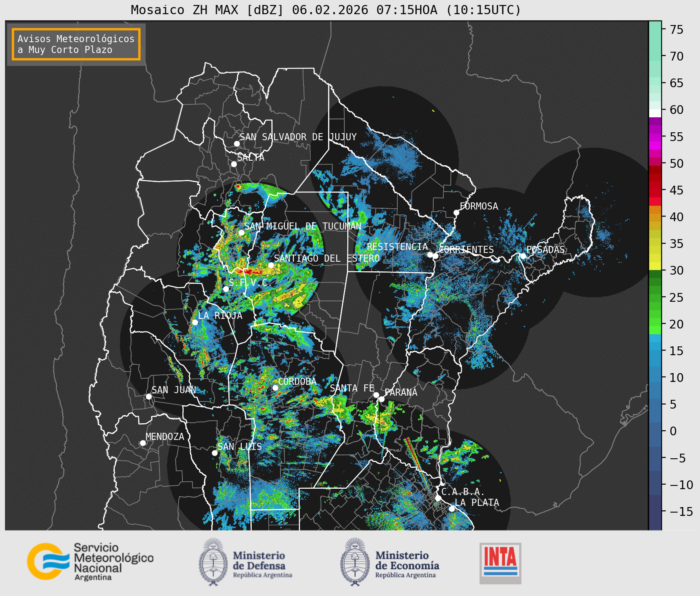Click the −15 dBZ scale label

681,511
